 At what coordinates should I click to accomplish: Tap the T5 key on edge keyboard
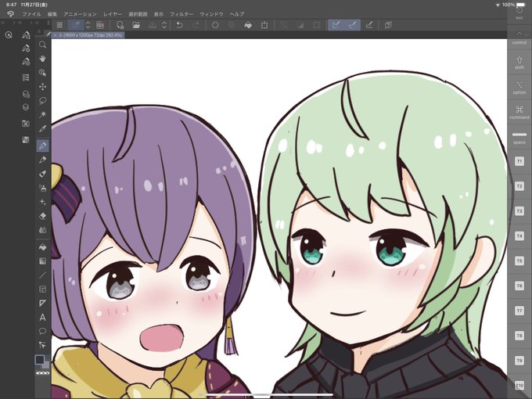pyautogui.click(x=519, y=261)
